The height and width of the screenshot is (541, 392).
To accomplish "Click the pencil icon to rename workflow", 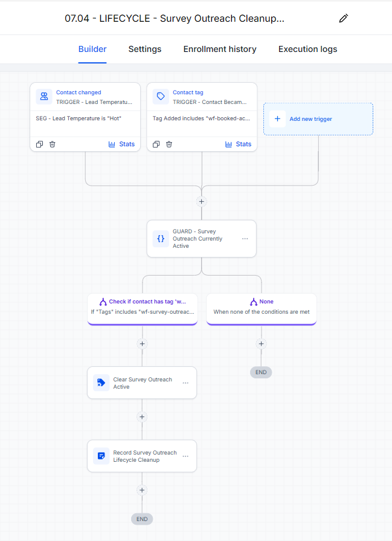I will coord(344,18).
